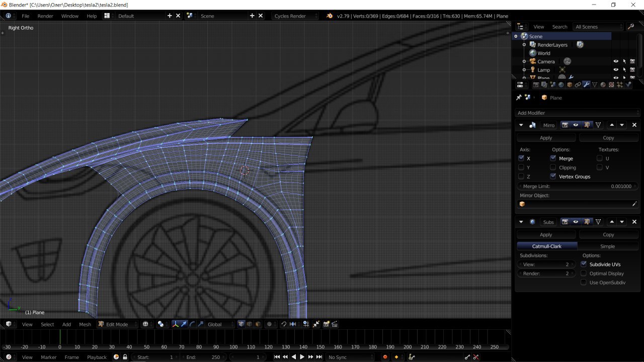The width and height of the screenshot is (644, 362).
Task: Open the Render menu in top bar
Action: pyautogui.click(x=45, y=16)
